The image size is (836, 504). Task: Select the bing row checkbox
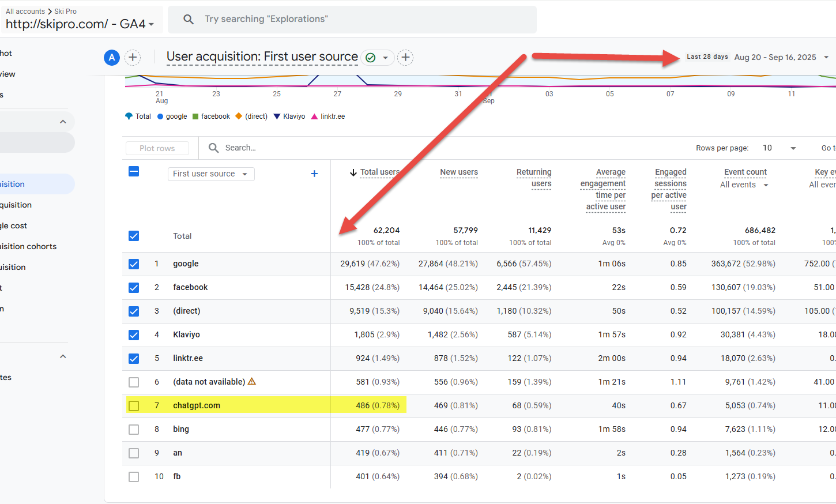click(x=134, y=429)
